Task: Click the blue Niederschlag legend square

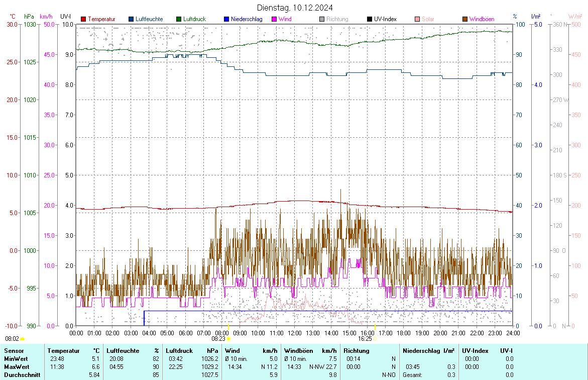Action: pos(226,19)
